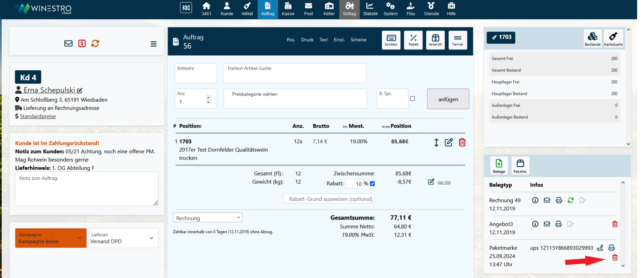Delete order position 1703 with trash icon
The height and width of the screenshot is (278, 644).
pos(462,142)
